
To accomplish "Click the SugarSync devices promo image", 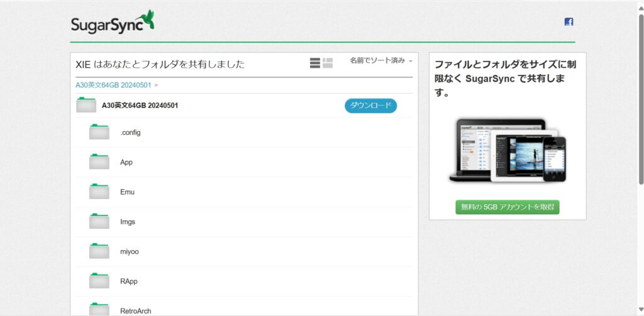I will pyautogui.click(x=508, y=150).
